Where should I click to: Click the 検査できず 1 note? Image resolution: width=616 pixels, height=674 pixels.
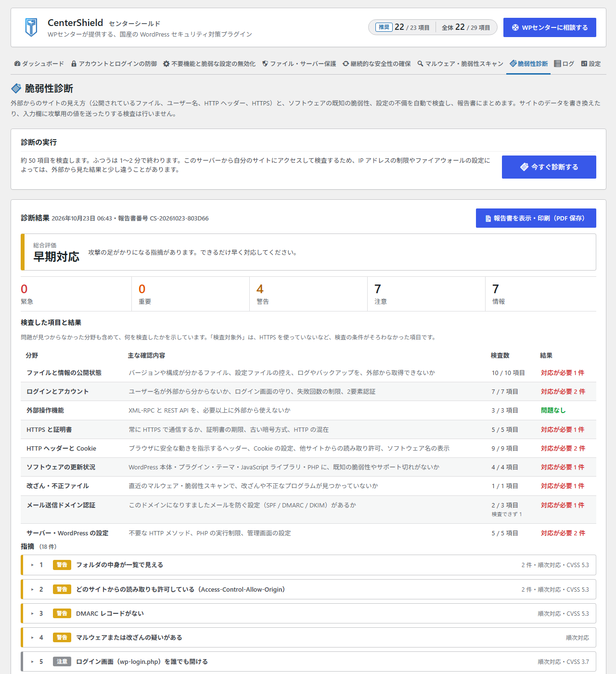click(x=507, y=514)
